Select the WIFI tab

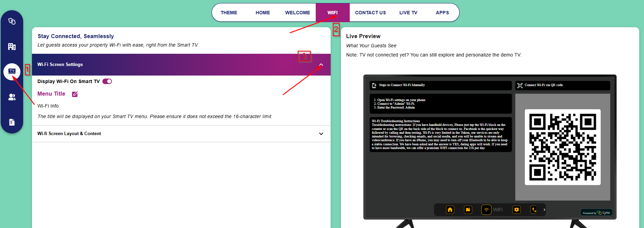click(x=333, y=13)
